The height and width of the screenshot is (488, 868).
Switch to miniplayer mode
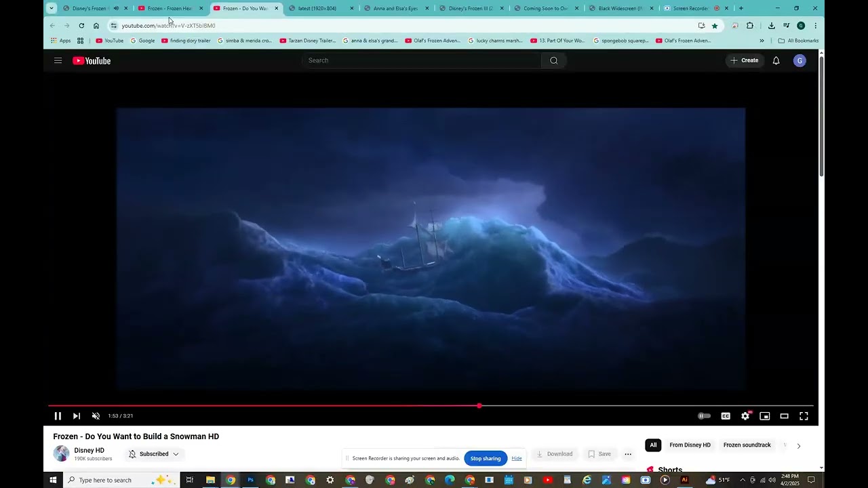(x=764, y=416)
